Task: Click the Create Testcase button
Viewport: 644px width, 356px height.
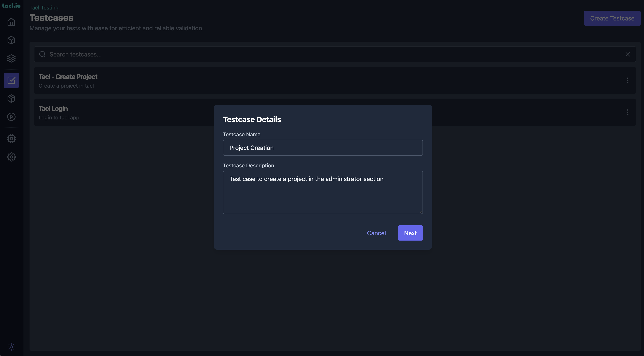Action: pos(612,18)
